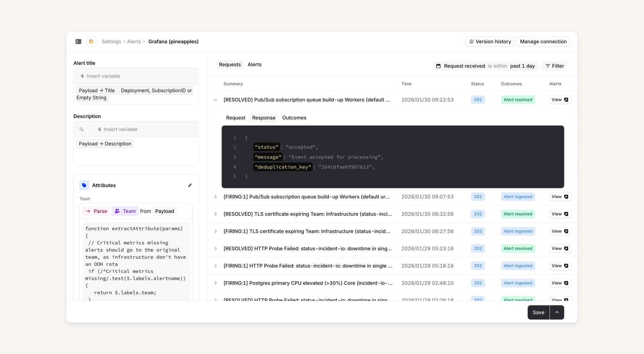Expand the FIRING Postgres primary CPU row
Viewport: 644px width, 354px height.
point(215,283)
